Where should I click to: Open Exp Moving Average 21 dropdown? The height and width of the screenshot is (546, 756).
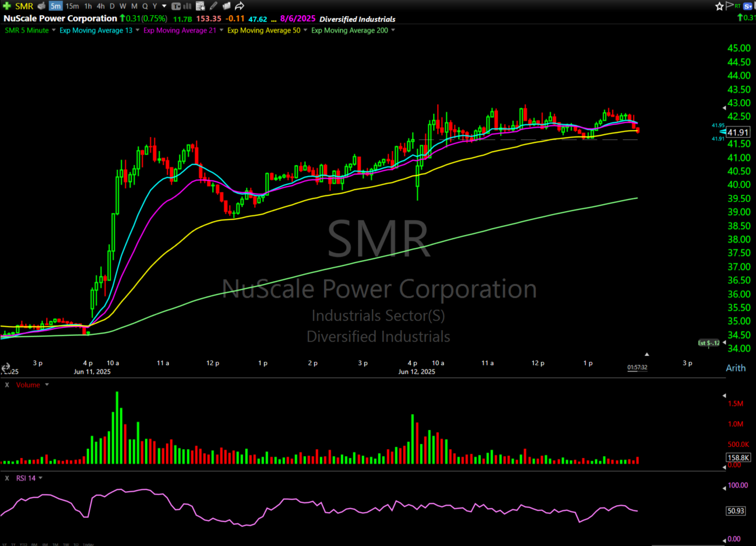coord(221,30)
